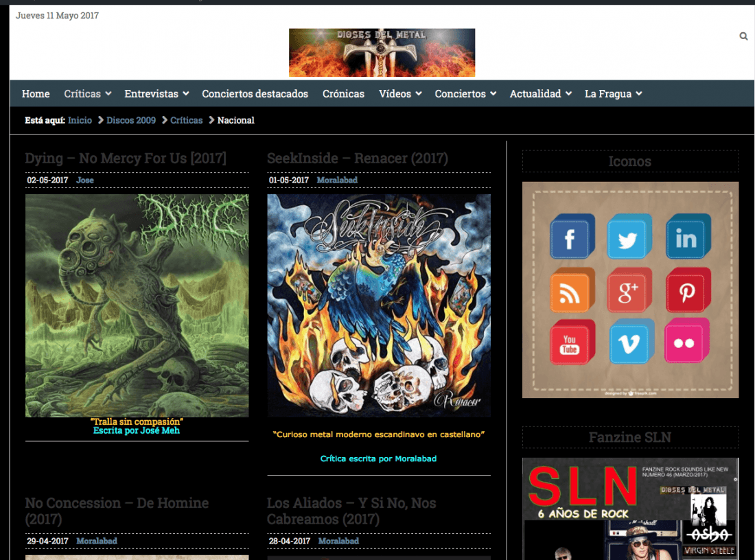Follow the Inicio breadcrumb link
Image resolution: width=755 pixels, height=560 pixels.
pos(80,120)
